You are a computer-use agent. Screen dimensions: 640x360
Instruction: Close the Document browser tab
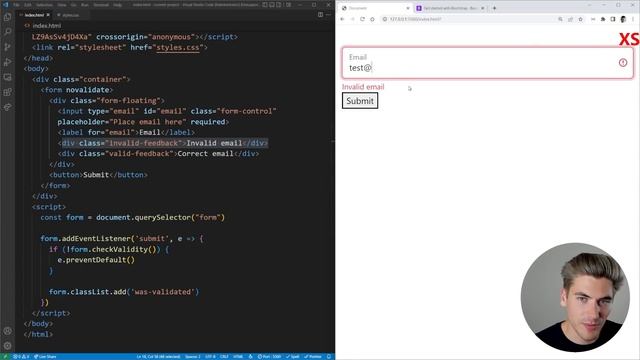pos(407,8)
